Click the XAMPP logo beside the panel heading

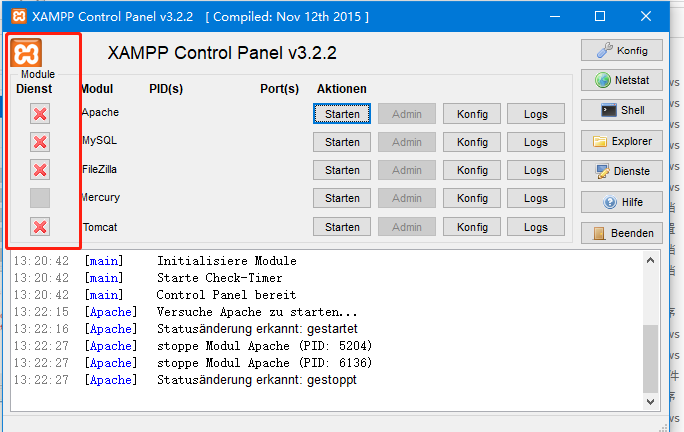click(26, 52)
